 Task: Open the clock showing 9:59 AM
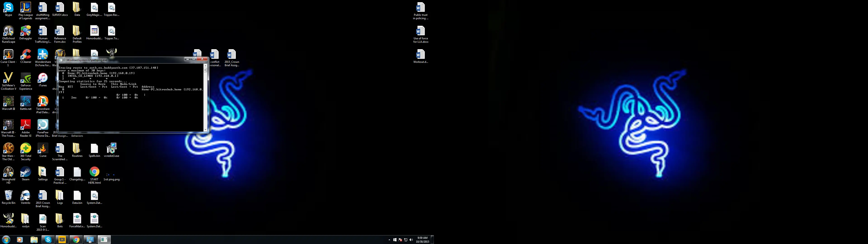(422, 240)
